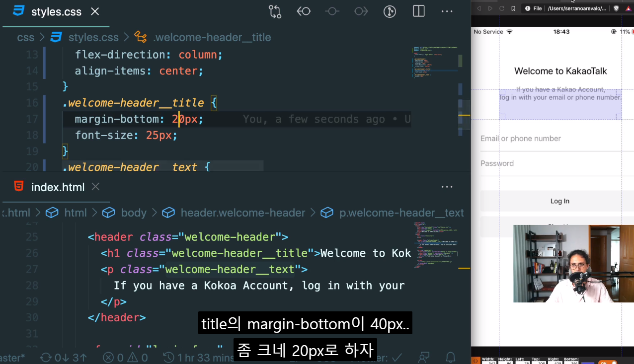Click the 1 hr 33 mins time tracker
This screenshot has height=364, width=634.
199,358
